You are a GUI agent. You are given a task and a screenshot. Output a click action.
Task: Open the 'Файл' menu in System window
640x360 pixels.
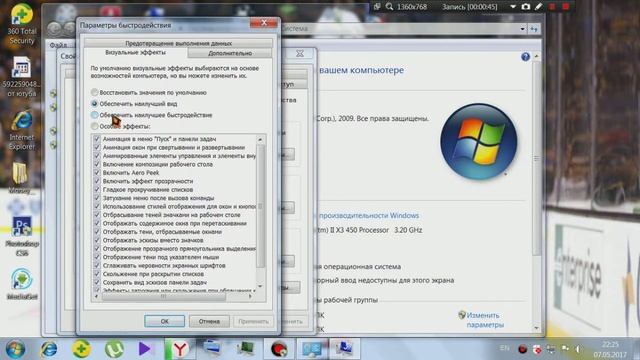tap(58, 45)
